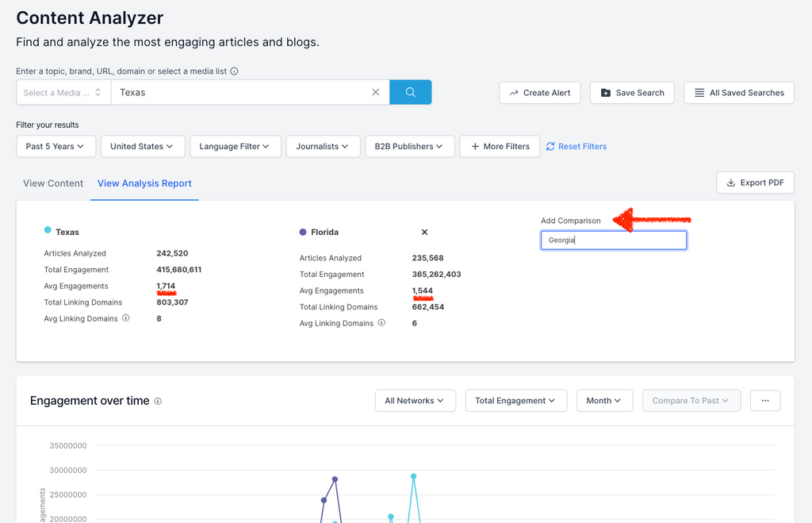
Task: Click info icon beside Engagement over time
Action: click(158, 402)
